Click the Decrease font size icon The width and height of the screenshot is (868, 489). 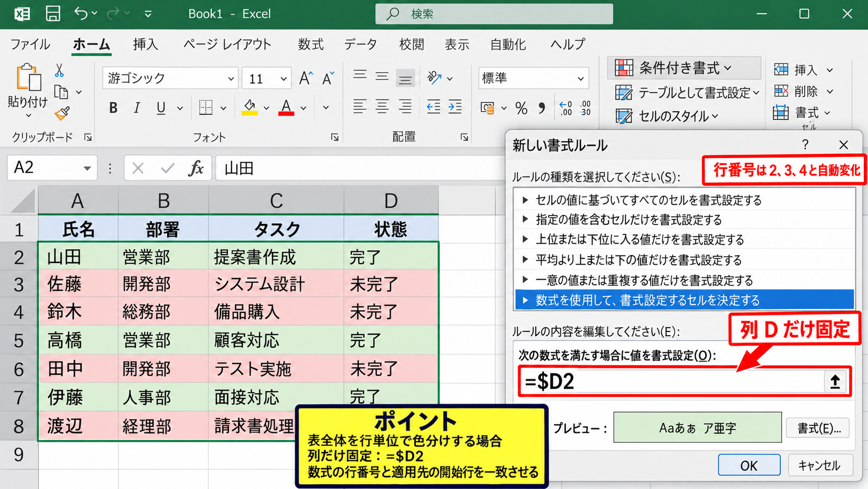pos(328,78)
